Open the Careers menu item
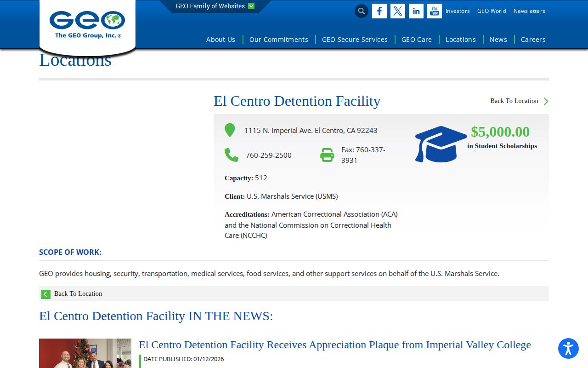The height and width of the screenshot is (368, 588). (x=533, y=40)
